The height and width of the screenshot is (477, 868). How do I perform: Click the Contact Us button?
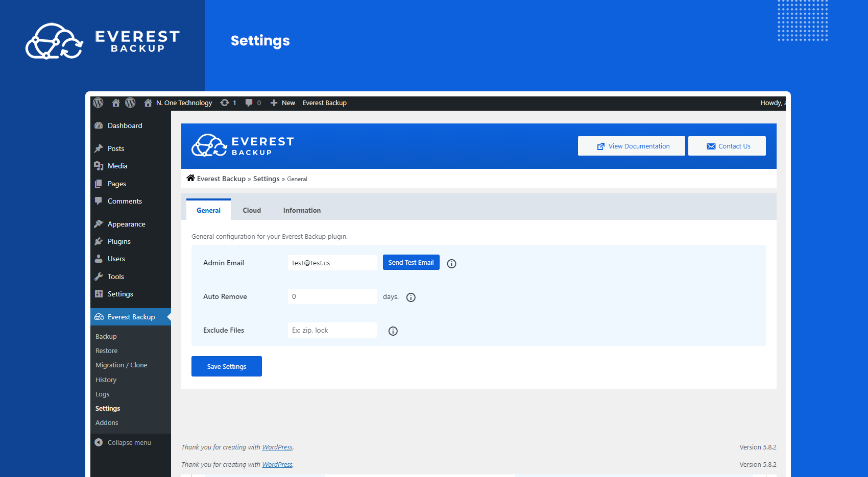[x=727, y=146]
